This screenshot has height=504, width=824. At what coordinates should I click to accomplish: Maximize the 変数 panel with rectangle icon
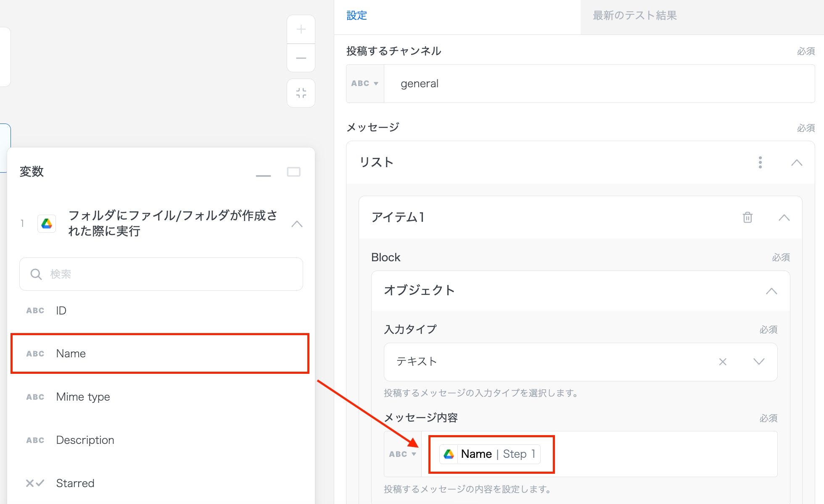click(x=293, y=172)
